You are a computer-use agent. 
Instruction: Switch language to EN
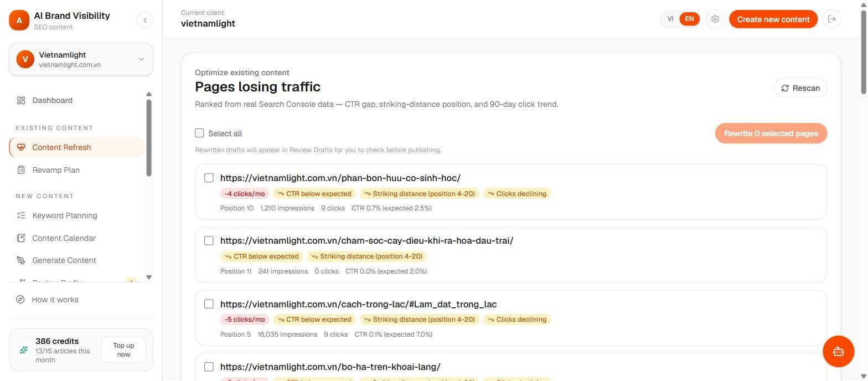point(689,19)
